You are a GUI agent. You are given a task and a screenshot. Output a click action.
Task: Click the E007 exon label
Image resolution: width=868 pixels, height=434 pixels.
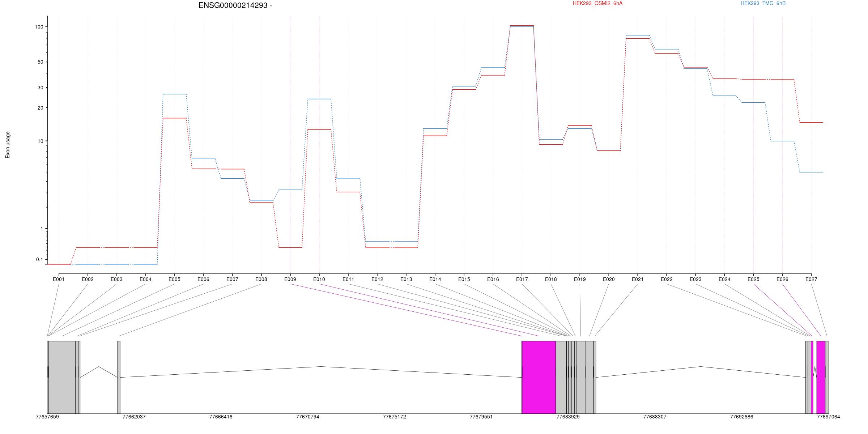pos(232,279)
